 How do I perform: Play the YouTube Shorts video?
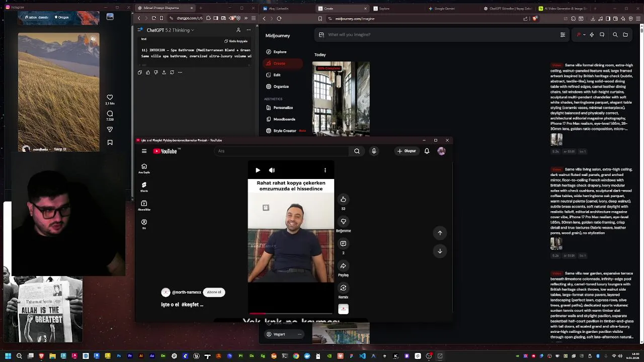coord(258,170)
